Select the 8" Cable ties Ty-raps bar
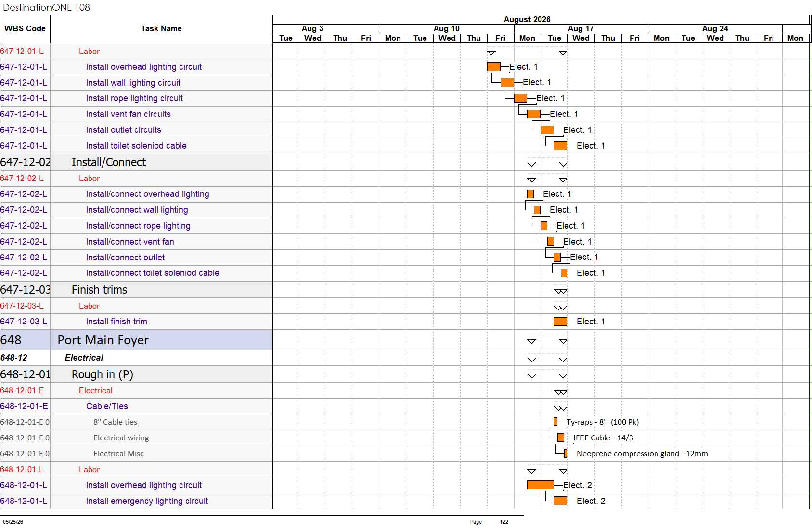 pos(556,422)
